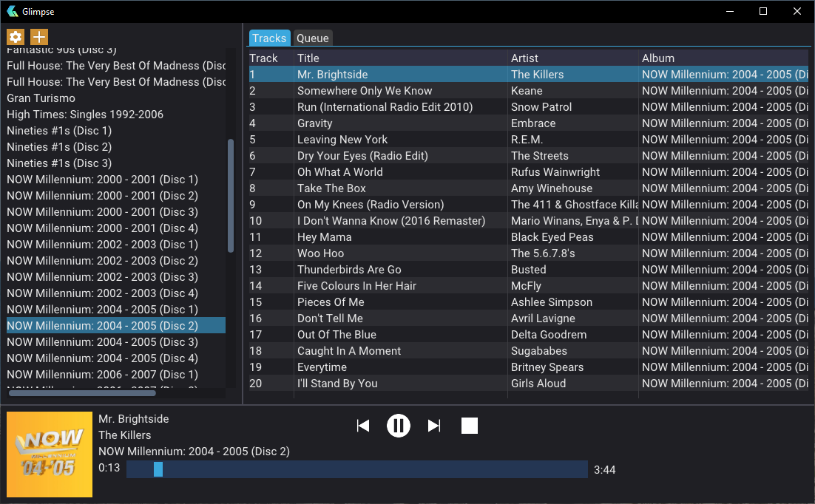Select track Dry Your Eyes (Radio Edit)
The height and width of the screenshot is (504, 815).
(x=529, y=156)
